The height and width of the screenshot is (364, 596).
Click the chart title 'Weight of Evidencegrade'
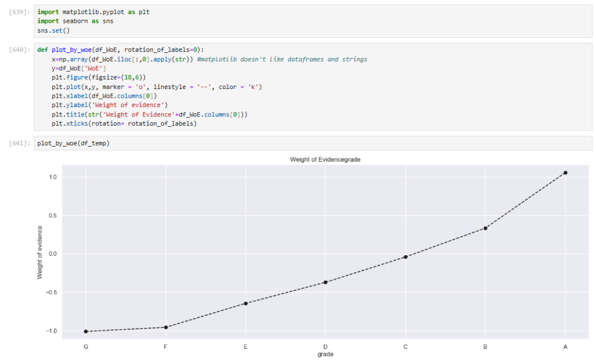[325, 159]
